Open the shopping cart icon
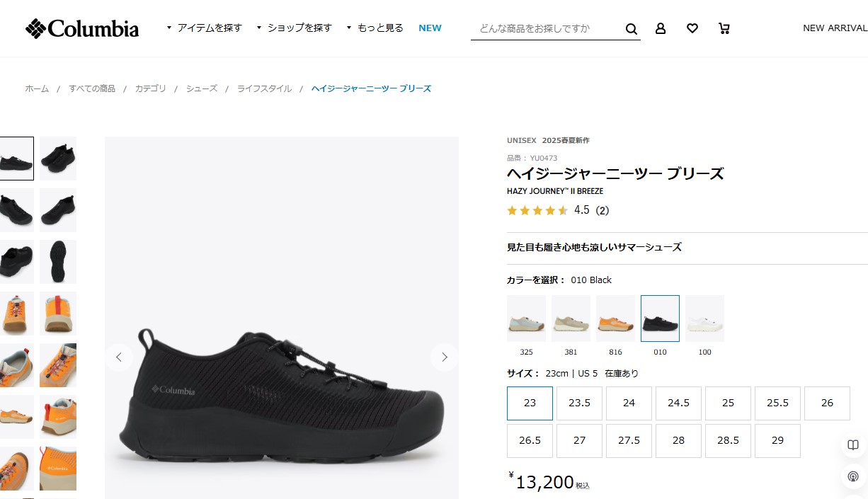Screen dimensions: 868x499 pos(724,28)
